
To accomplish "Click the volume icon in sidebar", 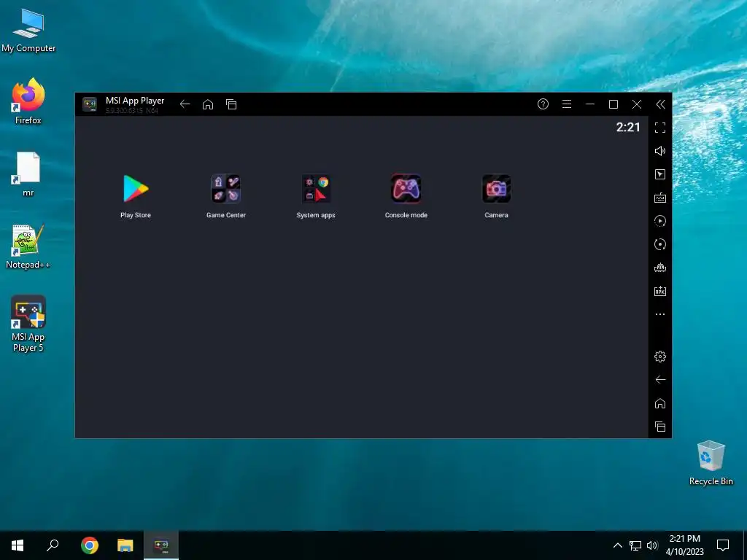I will 659,151.
